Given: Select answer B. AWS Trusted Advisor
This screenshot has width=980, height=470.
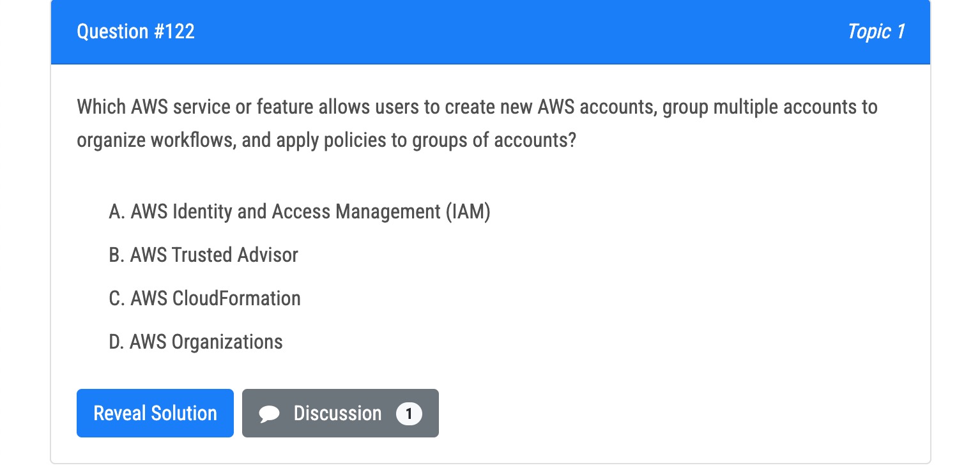Looking at the screenshot, I should 204,255.
